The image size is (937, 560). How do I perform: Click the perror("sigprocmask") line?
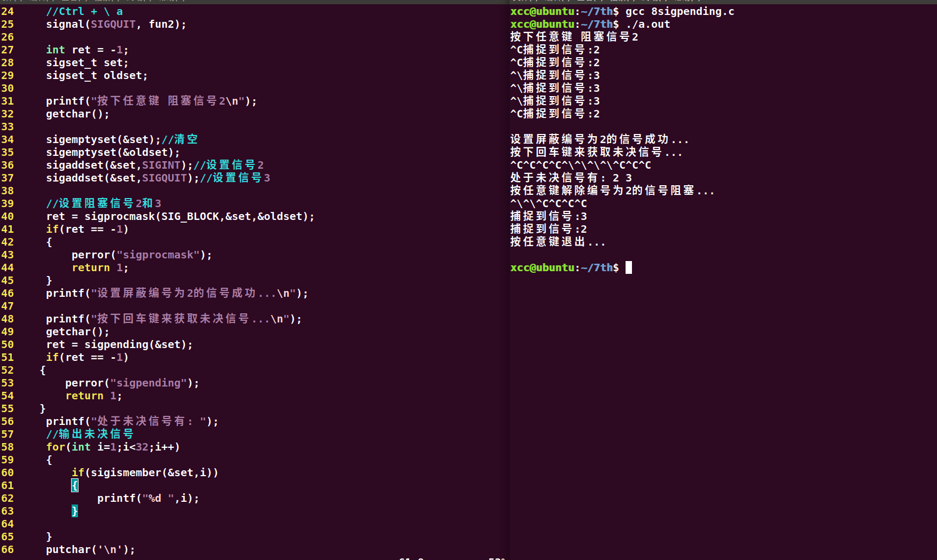[x=142, y=255]
